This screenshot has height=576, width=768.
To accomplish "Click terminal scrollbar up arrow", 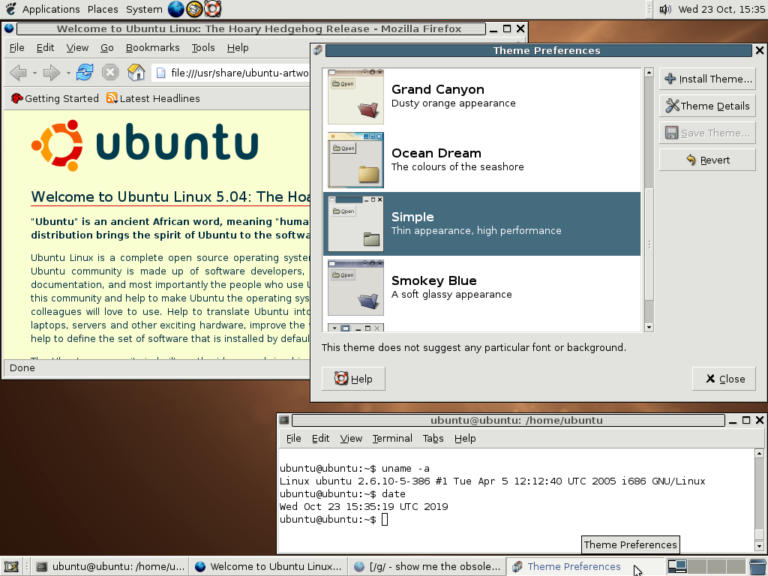I will point(759,454).
